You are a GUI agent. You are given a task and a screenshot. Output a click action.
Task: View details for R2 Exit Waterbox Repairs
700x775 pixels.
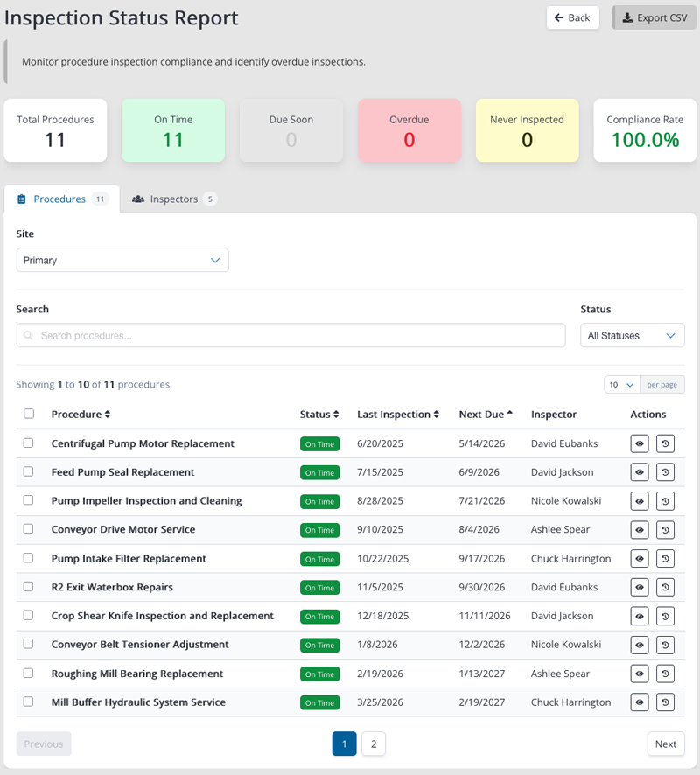click(x=640, y=587)
